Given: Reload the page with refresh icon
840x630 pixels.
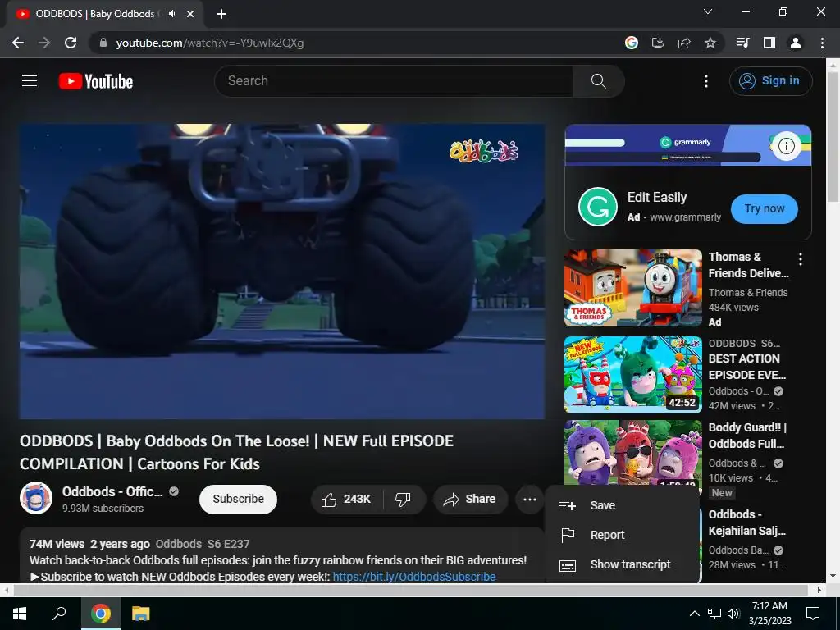Looking at the screenshot, I should (x=71, y=43).
